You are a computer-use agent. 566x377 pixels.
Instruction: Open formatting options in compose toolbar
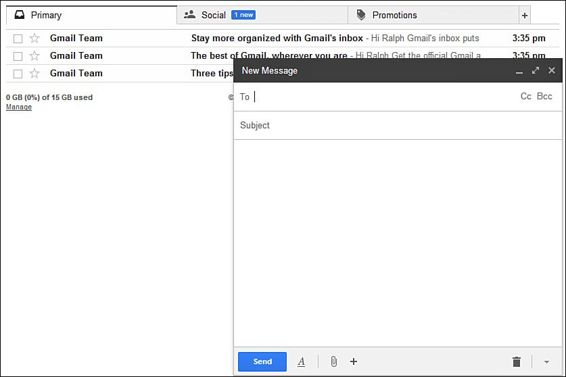301,361
